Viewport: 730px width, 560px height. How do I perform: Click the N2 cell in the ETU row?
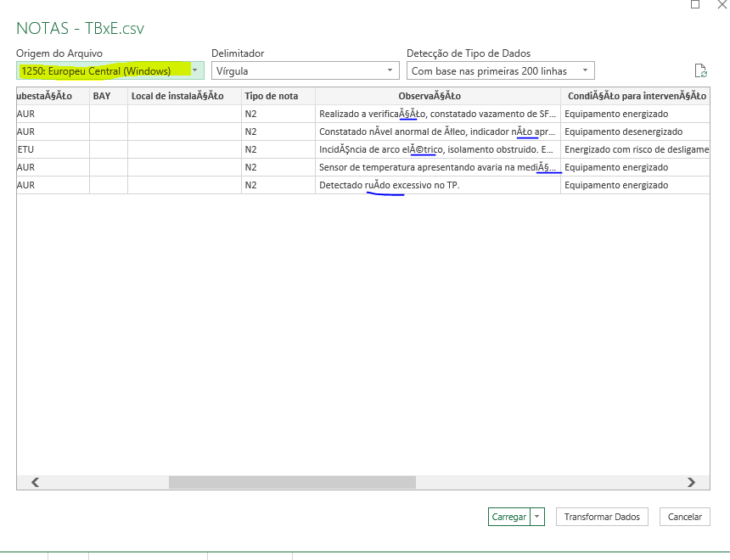coord(278,149)
